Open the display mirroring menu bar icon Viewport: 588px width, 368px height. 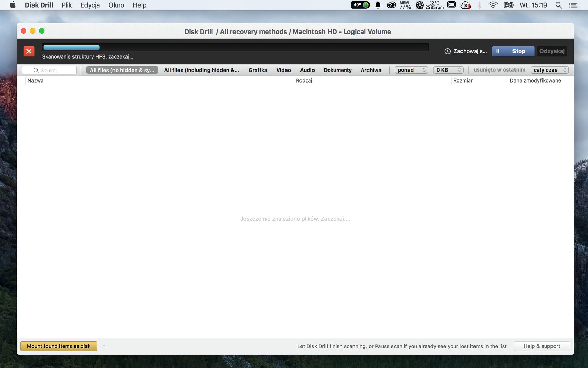452,5
